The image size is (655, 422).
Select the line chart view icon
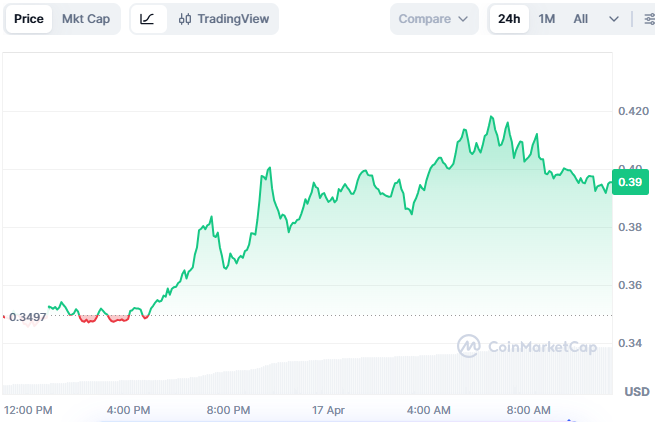[x=148, y=19]
